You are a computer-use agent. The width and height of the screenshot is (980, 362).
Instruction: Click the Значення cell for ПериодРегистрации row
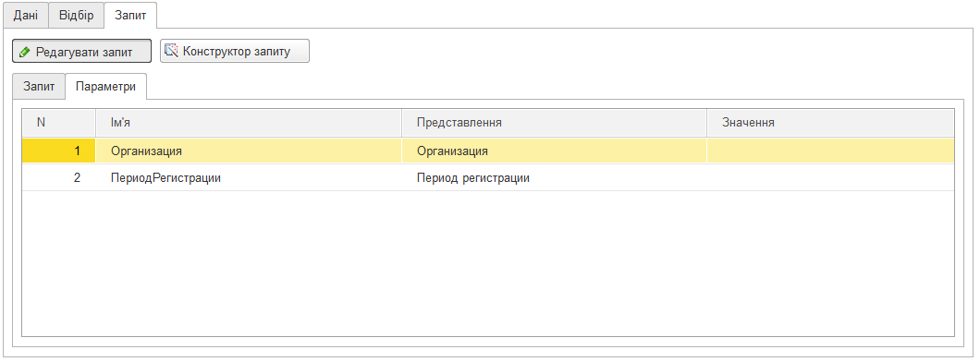click(x=830, y=178)
